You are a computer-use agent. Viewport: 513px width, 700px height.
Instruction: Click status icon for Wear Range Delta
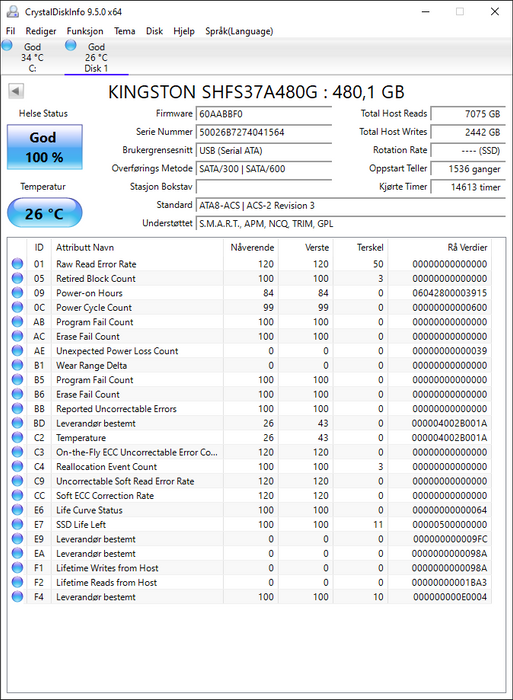pos(17,365)
